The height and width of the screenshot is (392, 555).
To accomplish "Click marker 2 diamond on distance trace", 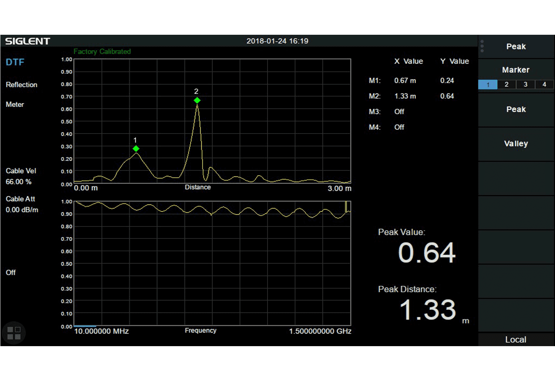I will 197,100.
